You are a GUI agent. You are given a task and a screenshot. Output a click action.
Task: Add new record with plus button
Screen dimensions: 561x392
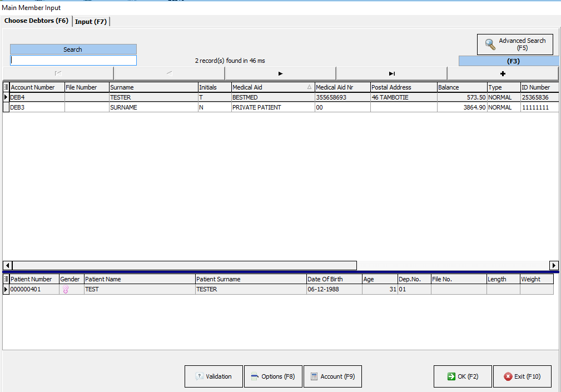click(x=503, y=73)
